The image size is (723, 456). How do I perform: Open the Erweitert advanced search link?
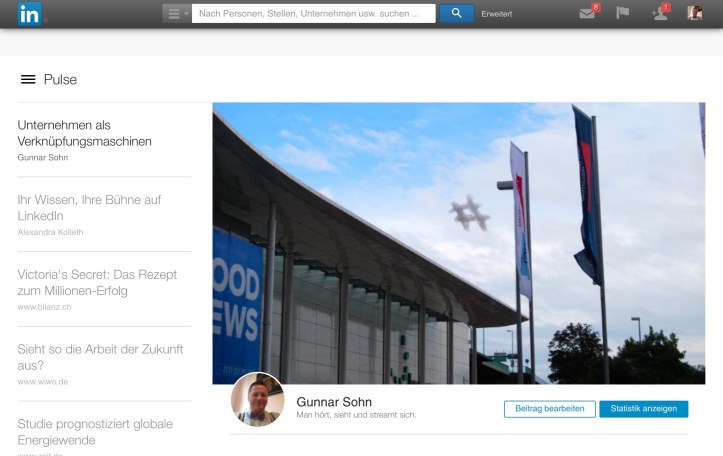pyautogui.click(x=496, y=14)
